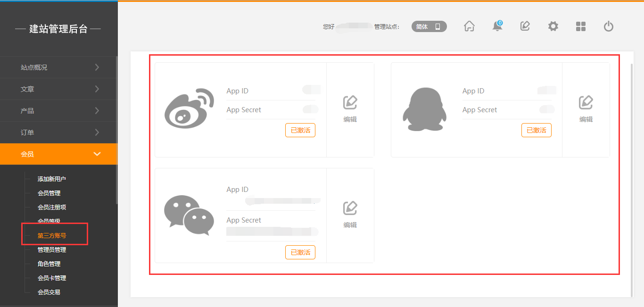644x307 pixels.
Task: Open 会员管理 submenu item
Action: (x=49, y=193)
